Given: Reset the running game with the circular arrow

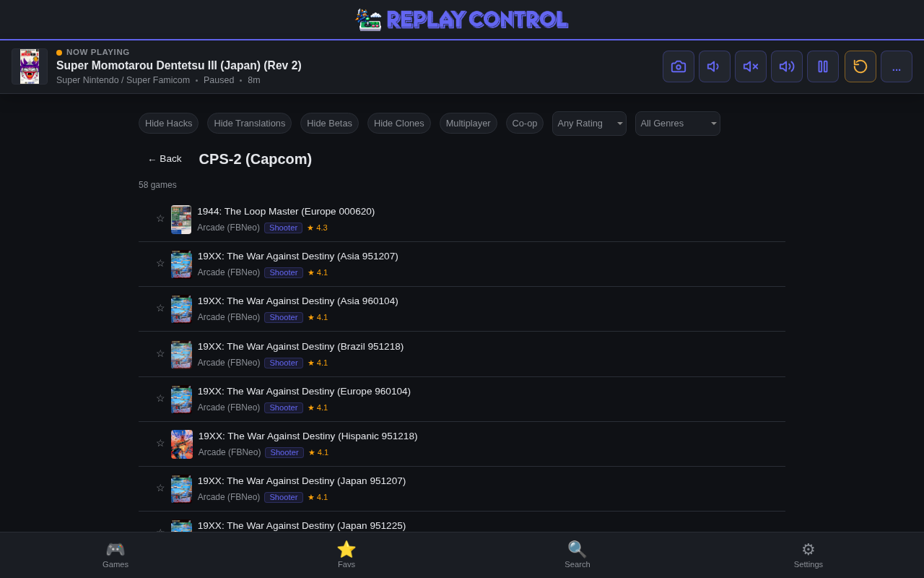Looking at the screenshot, I should tap(860, 66).
